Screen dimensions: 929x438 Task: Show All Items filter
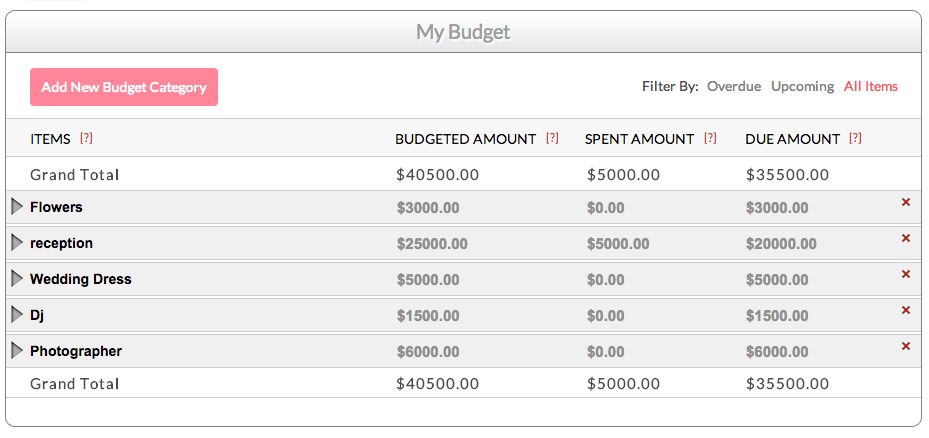click(871, 86)
